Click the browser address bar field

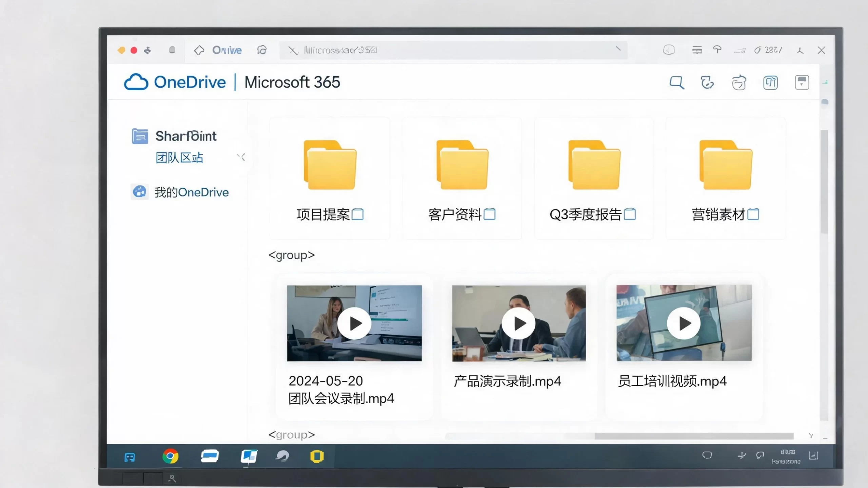453,50
